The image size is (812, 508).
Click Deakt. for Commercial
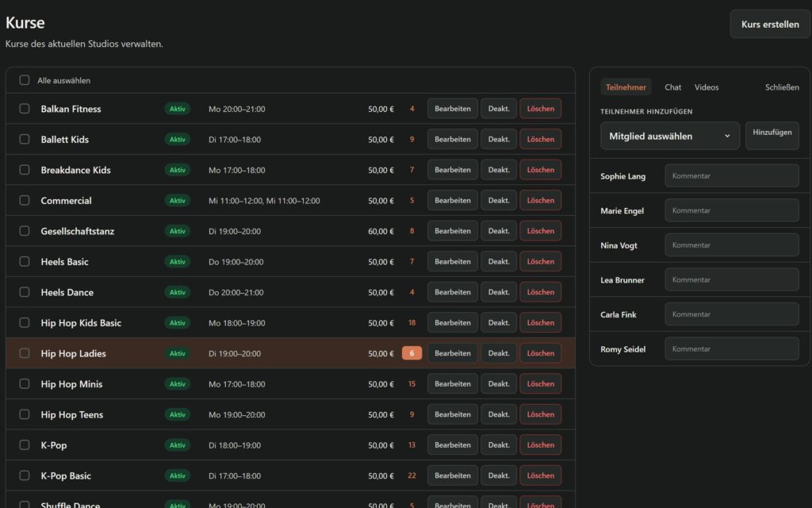pos(499,200)
